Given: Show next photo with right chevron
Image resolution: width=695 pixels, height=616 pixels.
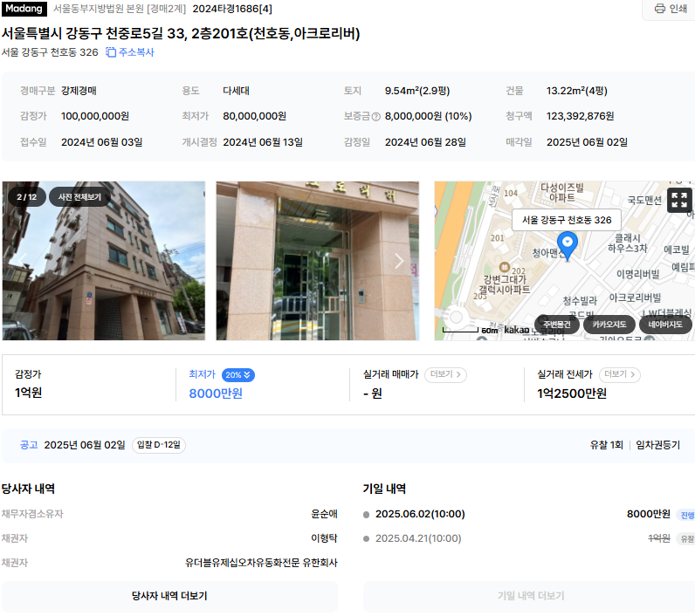Looking at the screenshot, I should [x=399, y=261].
